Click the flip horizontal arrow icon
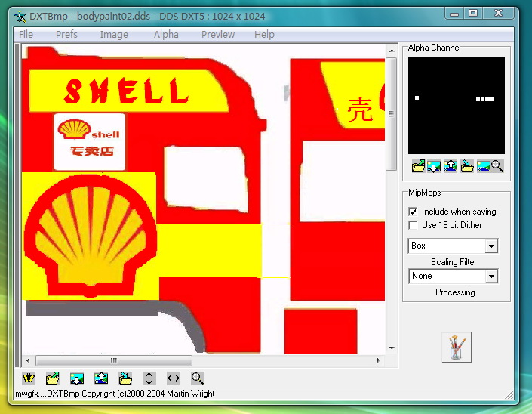The width and height of the screenshot is (532, 414). coord(173,378)
